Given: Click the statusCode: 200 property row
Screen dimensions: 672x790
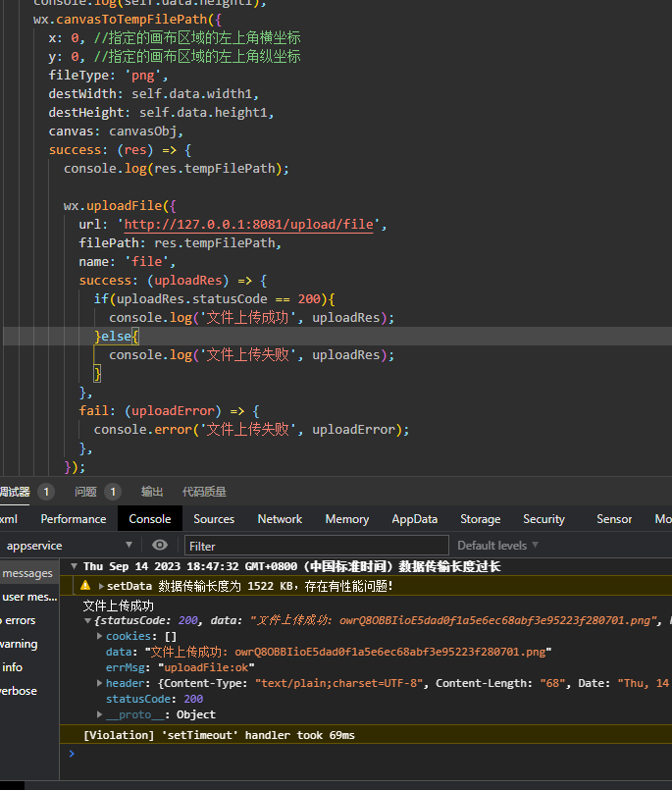Looking at the screenshot, I should [x=154, y=699].
